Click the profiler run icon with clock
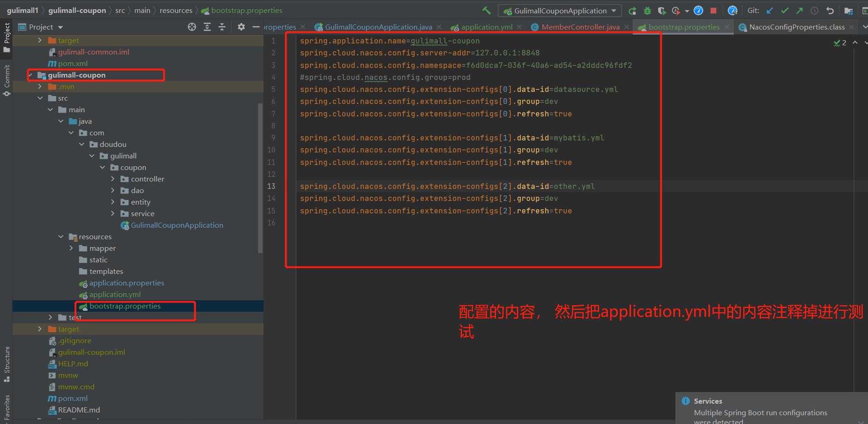 click(x=676, y=11)
